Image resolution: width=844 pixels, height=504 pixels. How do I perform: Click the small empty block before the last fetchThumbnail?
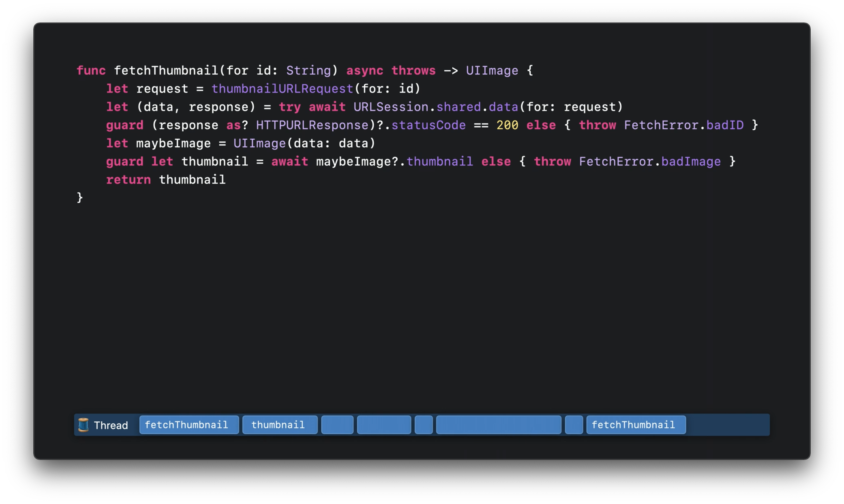[x=574, y=424]
